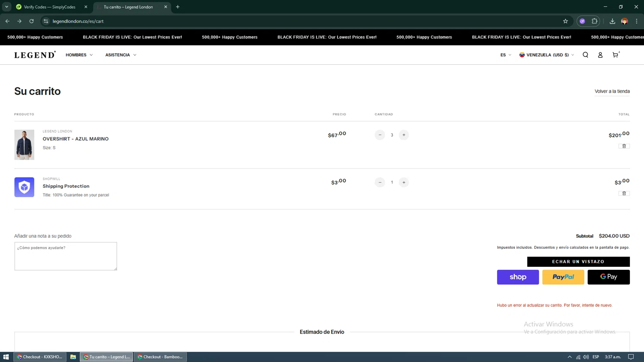This screenshot has width=644, height=362.
Task: Delete Overshirt item with trash icon
Action: pos(624,146)
